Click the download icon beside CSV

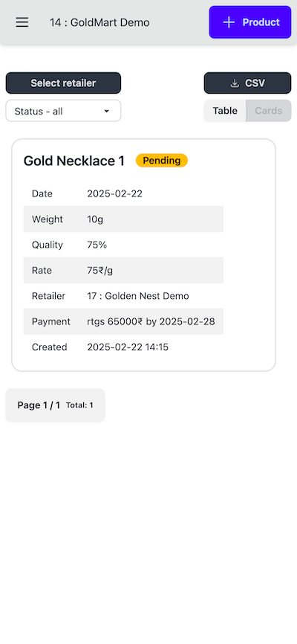point(235,83)
